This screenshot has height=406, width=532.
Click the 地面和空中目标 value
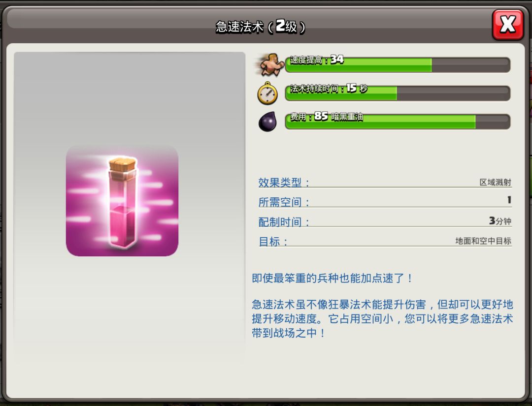[483, 241]
